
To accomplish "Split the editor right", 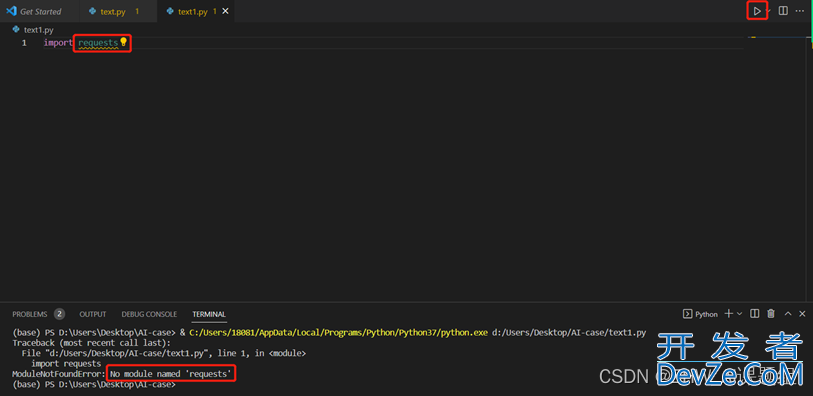I will point(783,11).
